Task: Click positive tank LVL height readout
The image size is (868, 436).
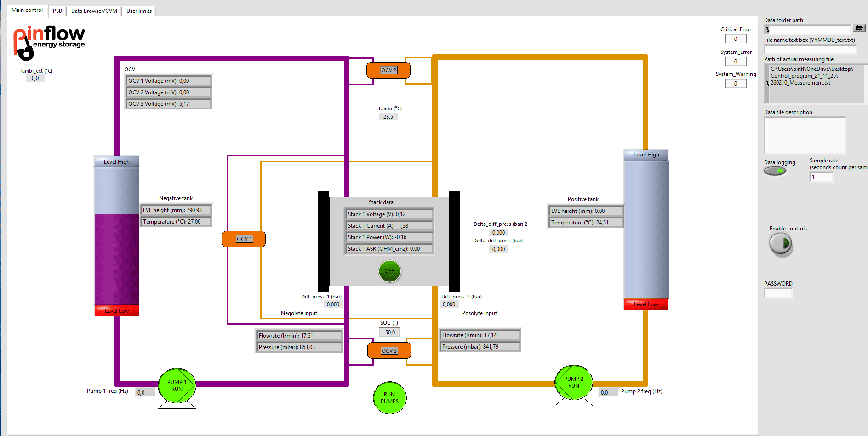Action: (586, 211)
